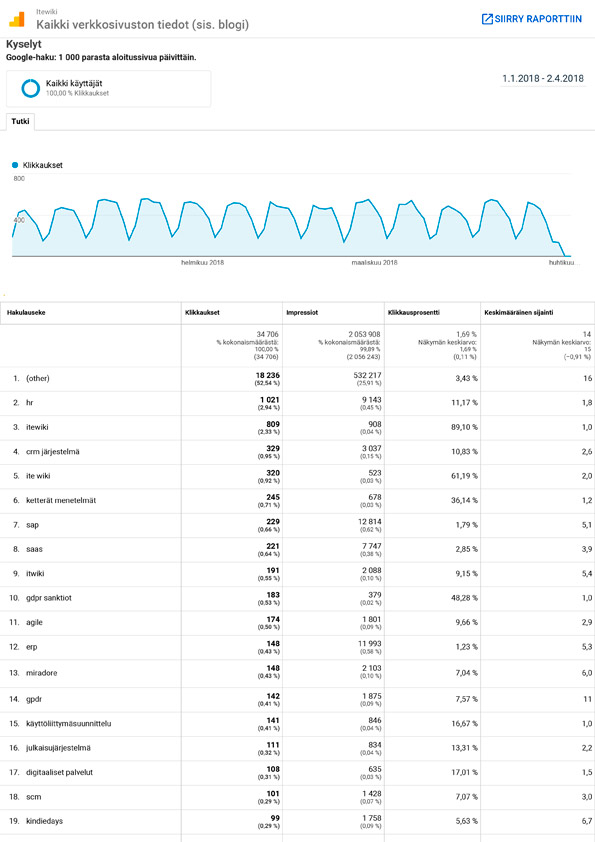Click the kindiedays query row
This screenshot has height=842, width=595.
[298, 822]
